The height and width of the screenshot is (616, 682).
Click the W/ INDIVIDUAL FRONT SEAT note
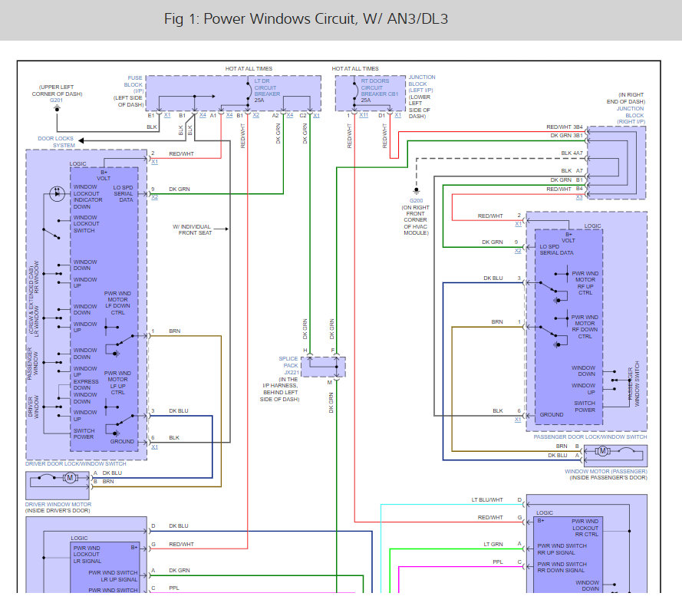click(x=192, y=229)
